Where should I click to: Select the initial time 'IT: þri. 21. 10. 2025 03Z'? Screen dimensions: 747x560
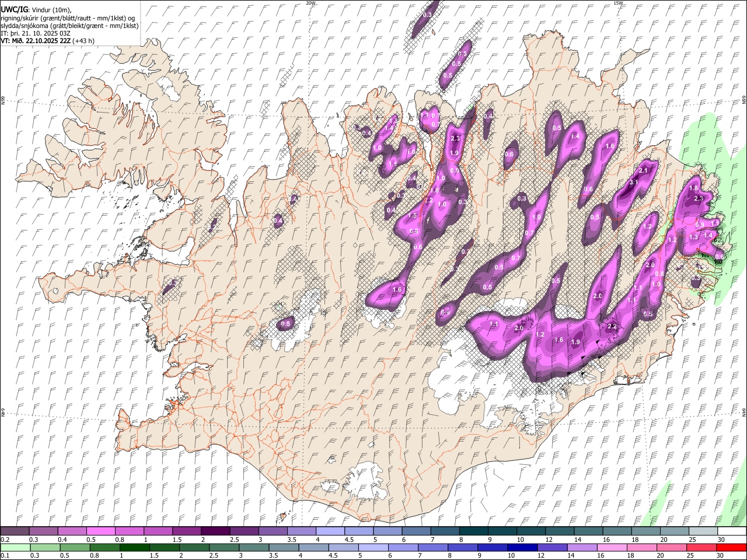[x=36, y=33]
